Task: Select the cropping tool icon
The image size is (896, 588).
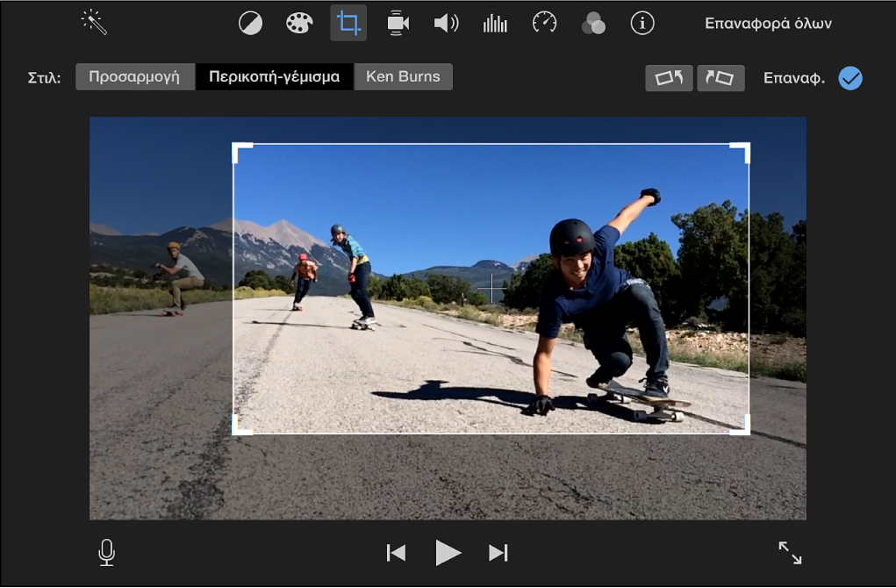Action: coord(348,24)
